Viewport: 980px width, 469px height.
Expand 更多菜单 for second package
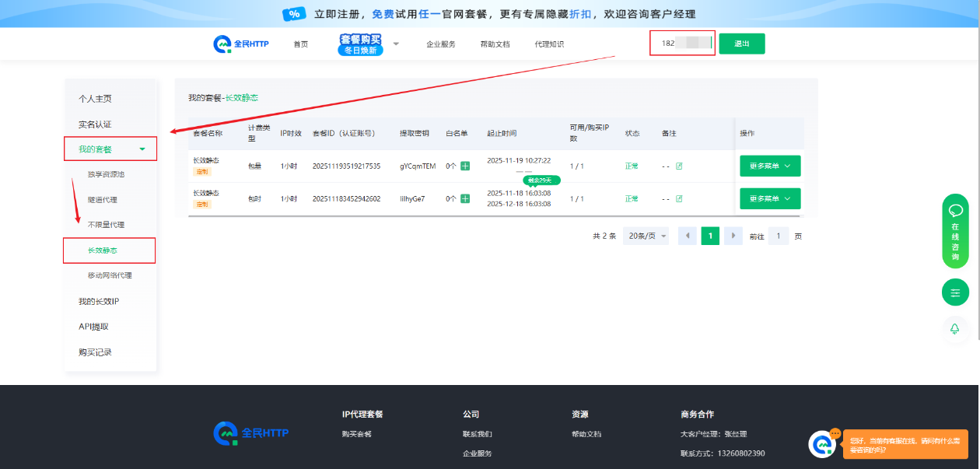tap(769, 198)
